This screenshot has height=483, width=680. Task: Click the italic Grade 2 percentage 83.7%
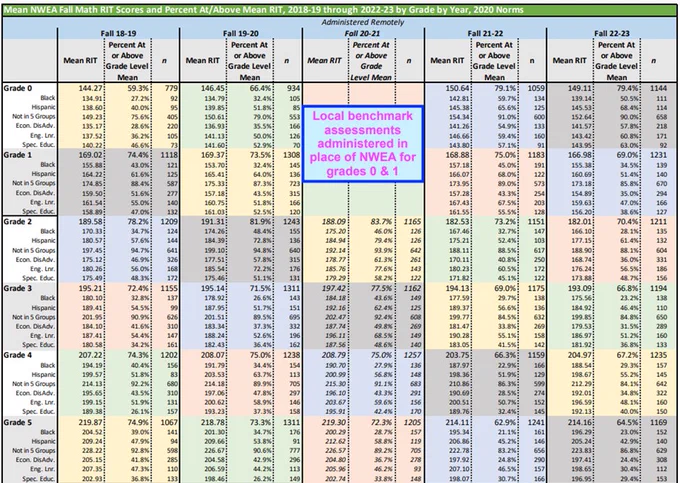click(x=381, y=222)
